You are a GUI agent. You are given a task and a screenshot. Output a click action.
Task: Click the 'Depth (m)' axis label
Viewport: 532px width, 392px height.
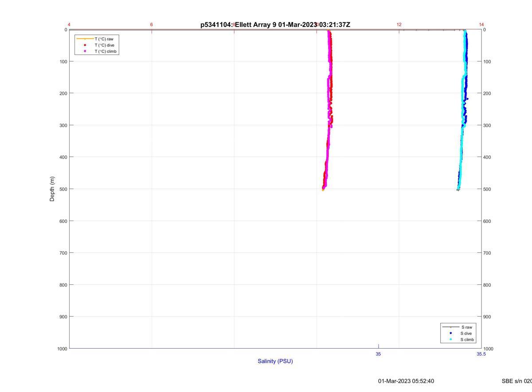pyautogui.click(x=52, y=189)
